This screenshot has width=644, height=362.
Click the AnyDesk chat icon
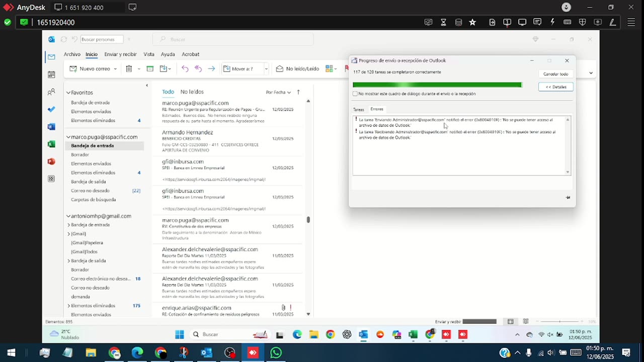[537, 22]
